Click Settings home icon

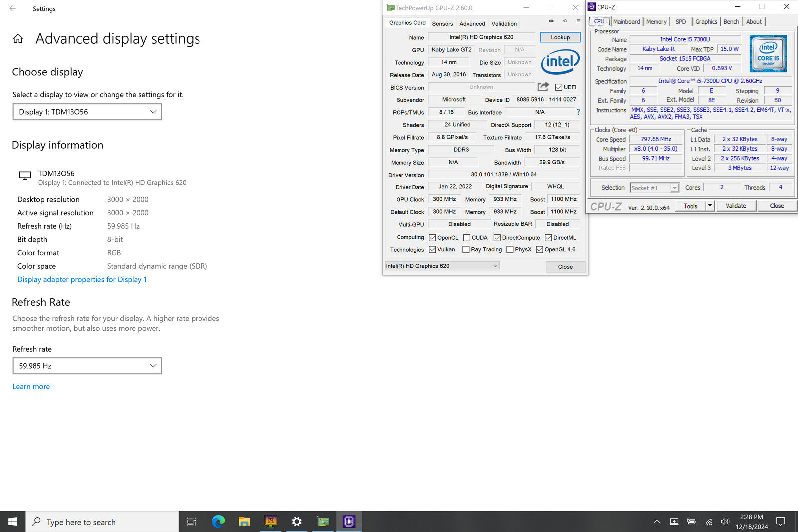coord(18,39)
